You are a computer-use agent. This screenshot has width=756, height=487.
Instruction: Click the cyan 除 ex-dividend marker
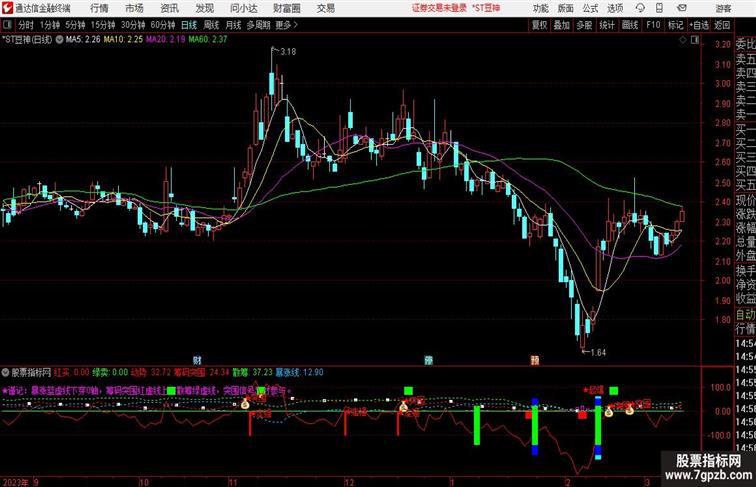[428, 360]
